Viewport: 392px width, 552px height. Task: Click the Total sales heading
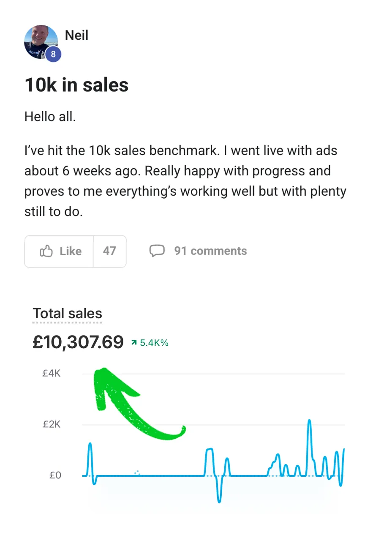[x=68, y=314]
